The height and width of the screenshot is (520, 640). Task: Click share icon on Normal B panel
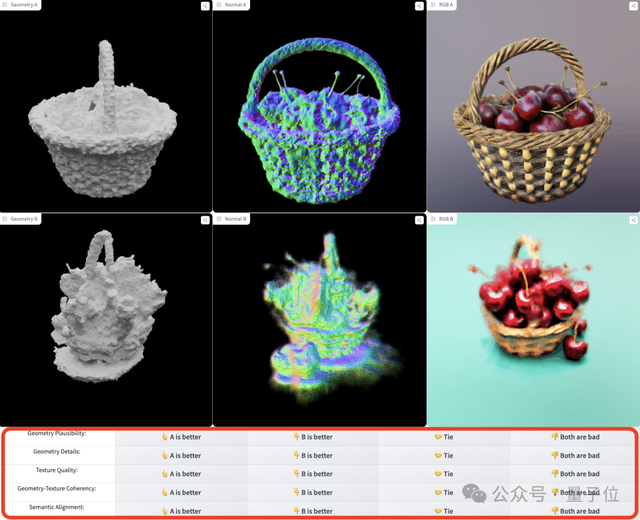(x=419, y=219)
